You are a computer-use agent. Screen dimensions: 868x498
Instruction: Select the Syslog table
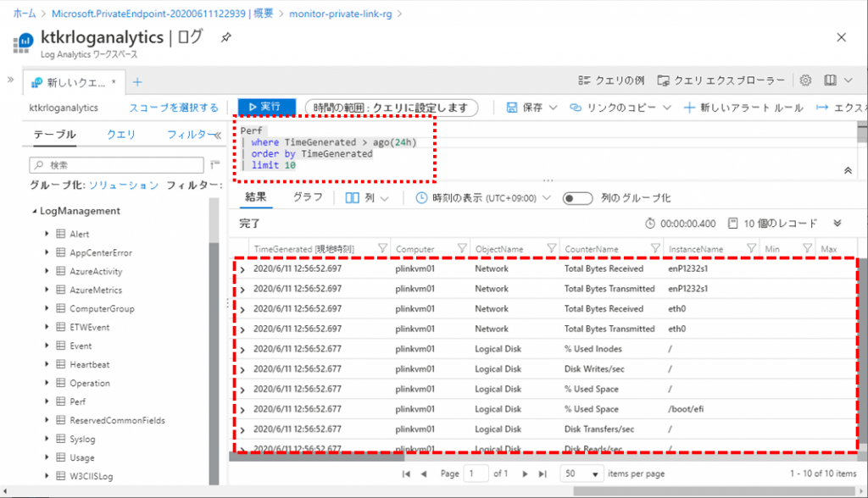82,439
